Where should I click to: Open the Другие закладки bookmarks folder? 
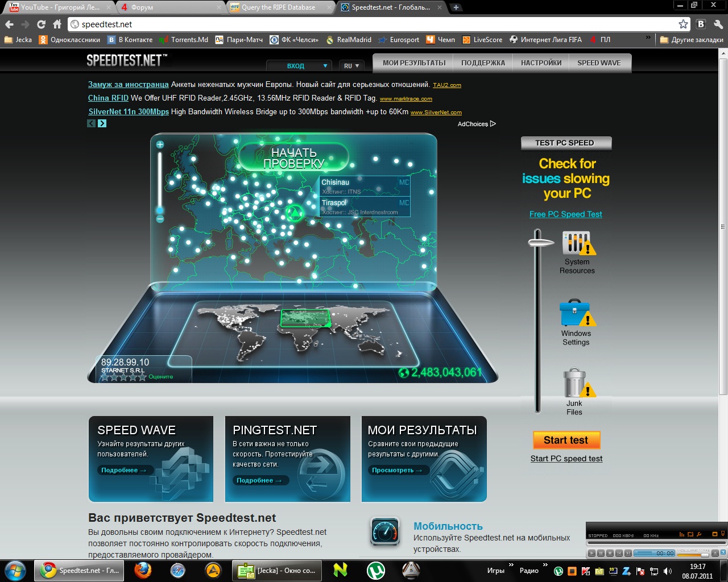691,40
